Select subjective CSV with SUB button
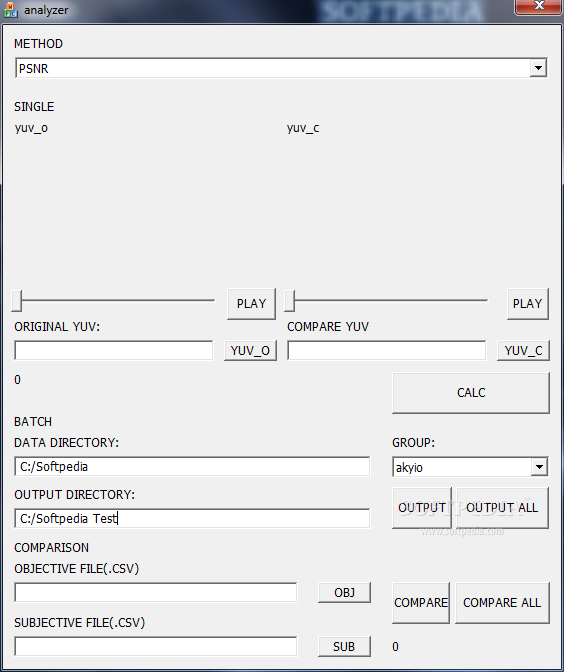 [344, 646]
